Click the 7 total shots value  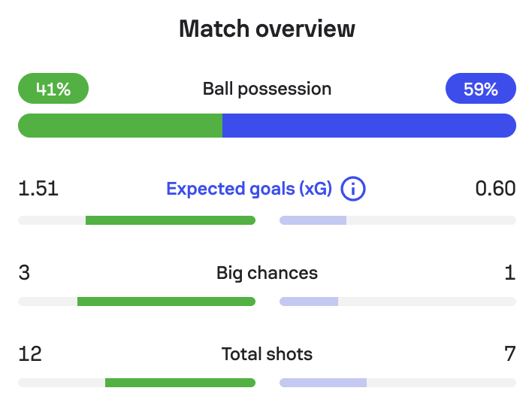click(510, 354)
